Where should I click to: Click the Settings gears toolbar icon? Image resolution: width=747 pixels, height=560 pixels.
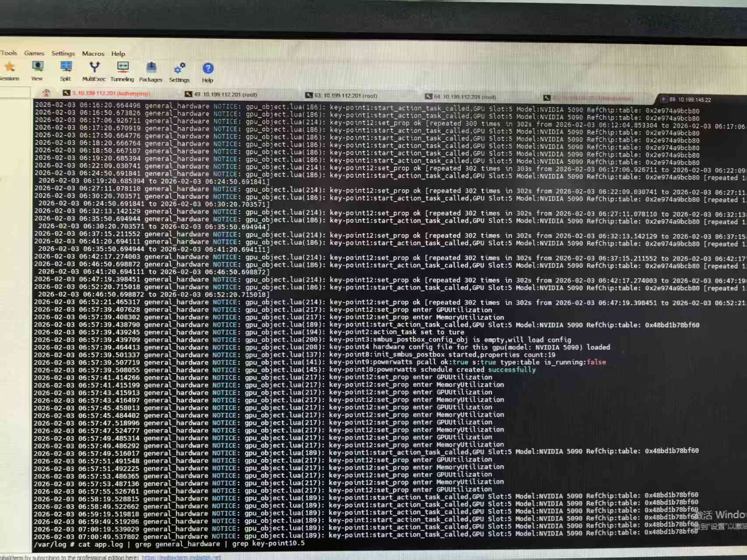(x=180, y=69)
